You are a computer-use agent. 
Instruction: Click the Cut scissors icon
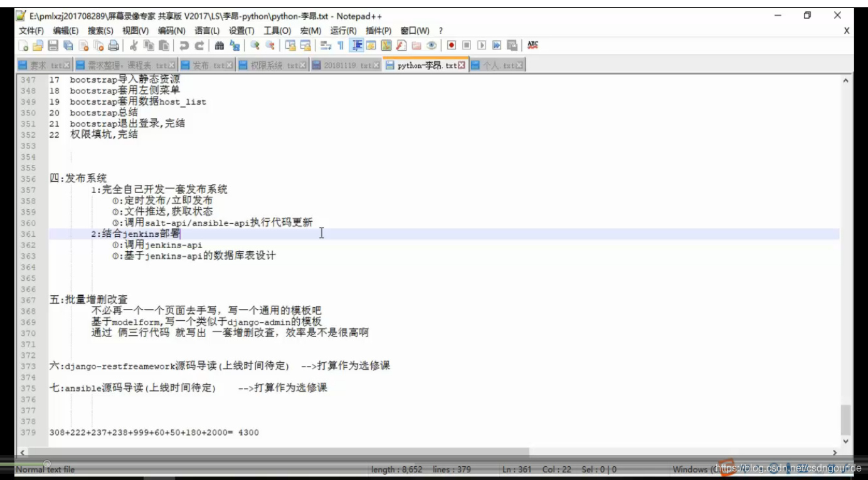134,45
